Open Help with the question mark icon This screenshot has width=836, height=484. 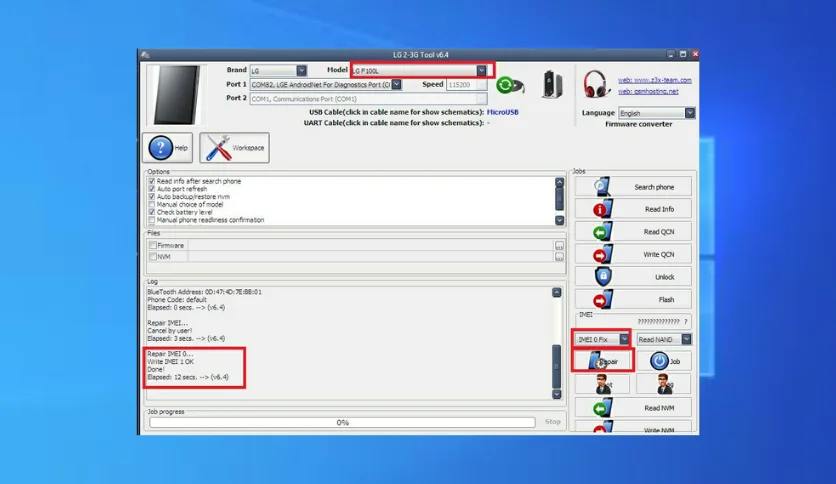167,148
